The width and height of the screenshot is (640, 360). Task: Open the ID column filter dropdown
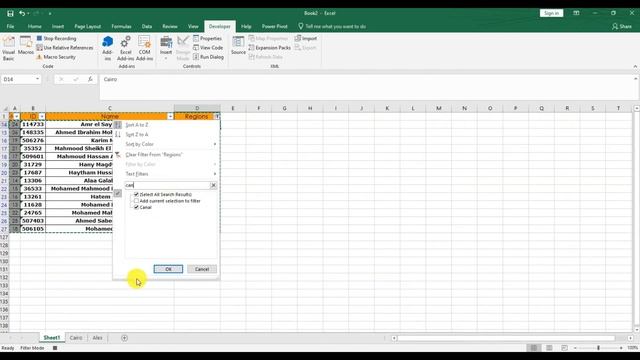[42, 117]
